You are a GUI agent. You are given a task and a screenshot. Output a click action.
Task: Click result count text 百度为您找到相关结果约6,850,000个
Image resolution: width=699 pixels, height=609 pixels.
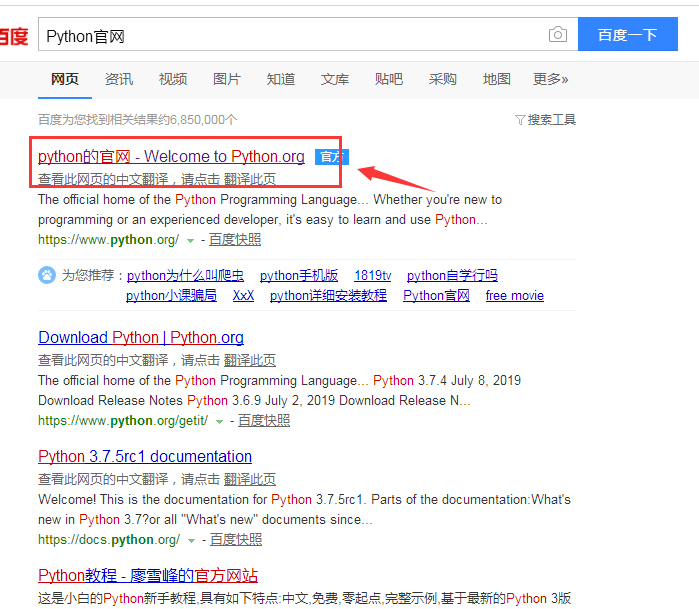(x=138, y=120)
